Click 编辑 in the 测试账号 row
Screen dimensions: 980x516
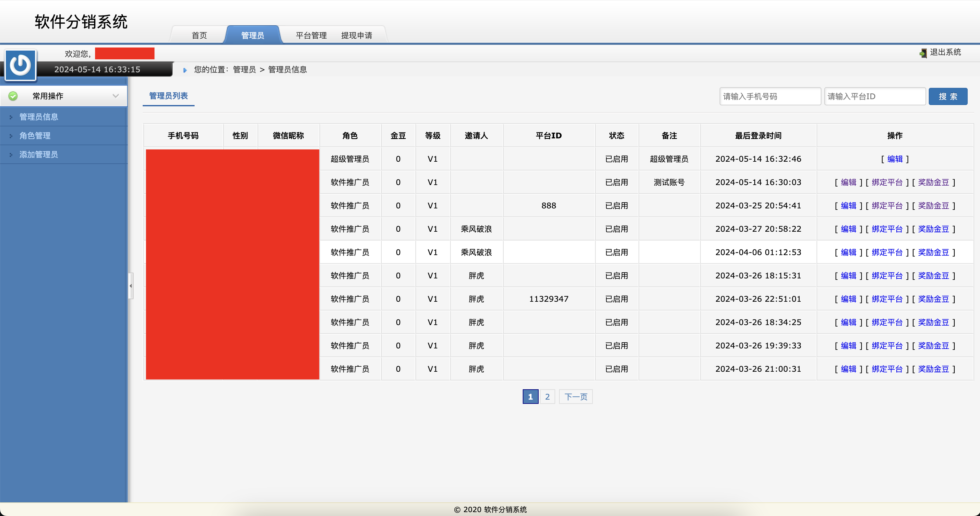848,182
